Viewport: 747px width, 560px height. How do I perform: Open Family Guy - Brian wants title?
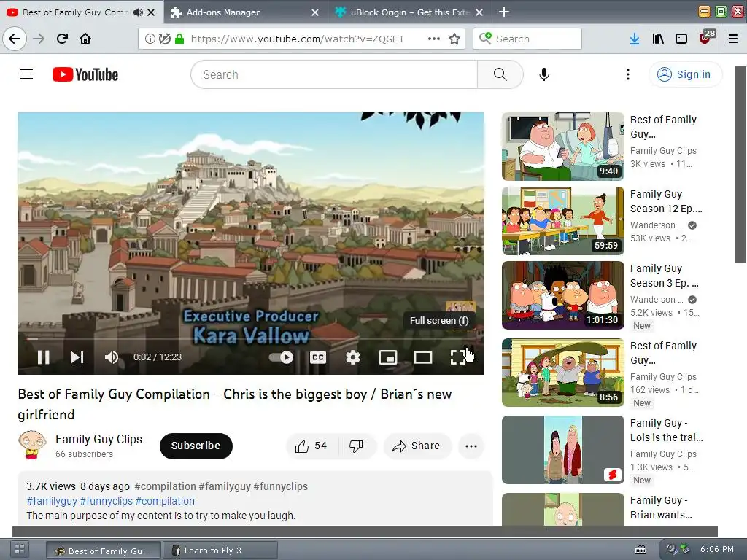click(661, 507)
